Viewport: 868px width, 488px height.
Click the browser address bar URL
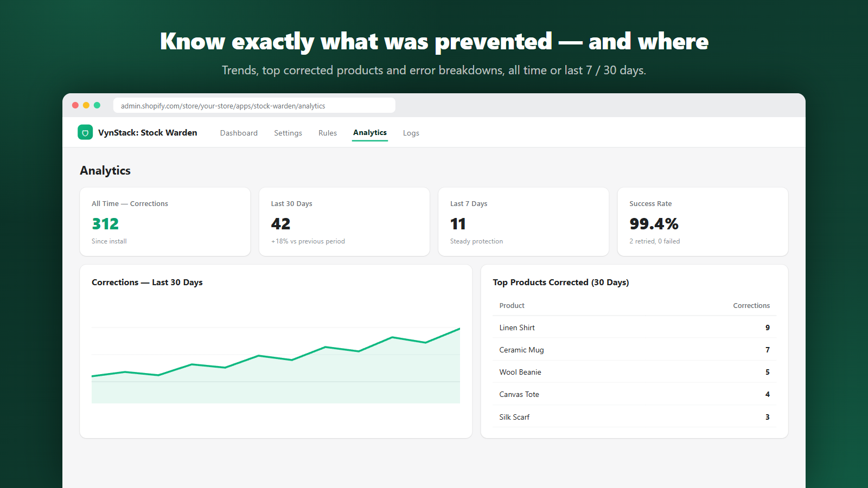point(254,106)
